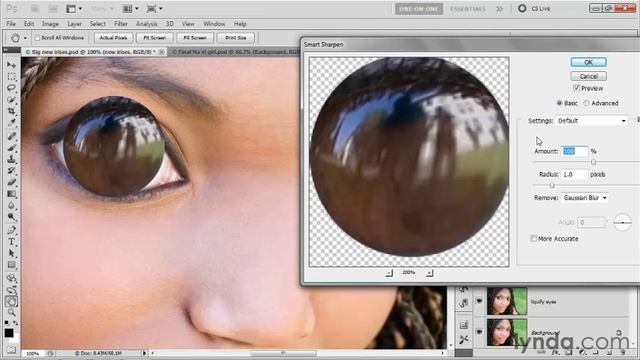The width and height of the screenshot is (640, 360).
Task: Hide the liquify eyes layer
Action: (x=479, y=301)
